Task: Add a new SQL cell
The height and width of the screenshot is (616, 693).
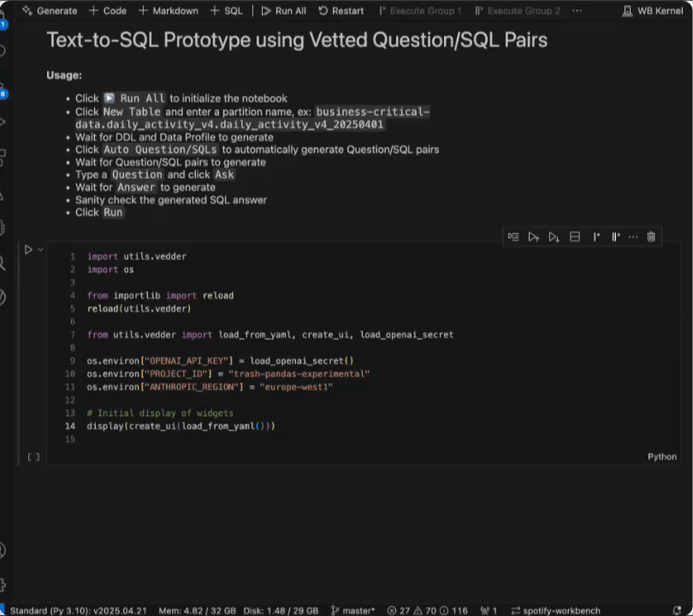Action: tap(227, 11)
